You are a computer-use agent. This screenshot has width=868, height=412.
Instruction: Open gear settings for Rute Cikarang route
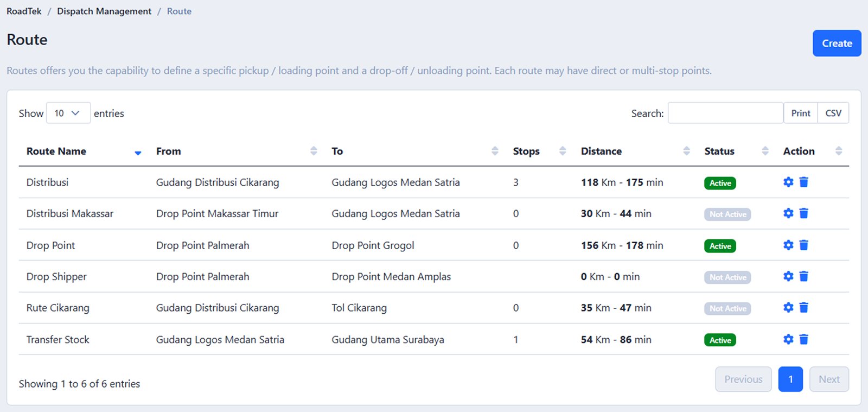pyautogui.click(x=788, y=308)
